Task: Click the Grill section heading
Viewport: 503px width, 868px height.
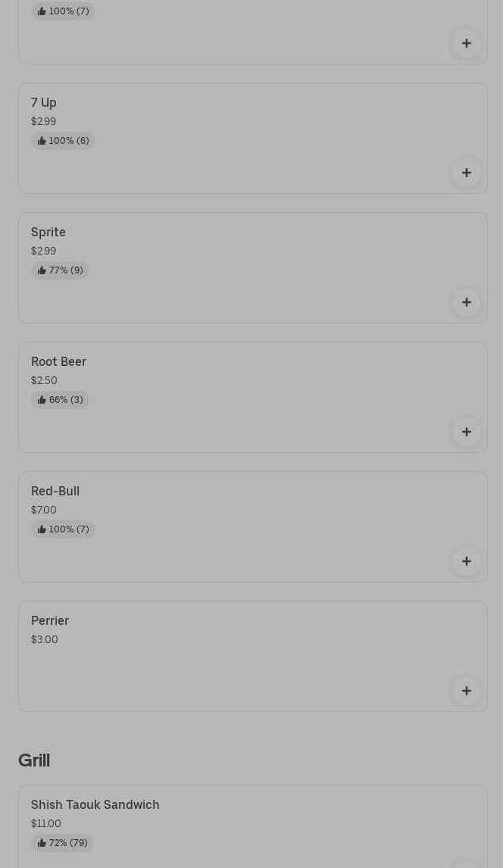Action: coord(34,760)
